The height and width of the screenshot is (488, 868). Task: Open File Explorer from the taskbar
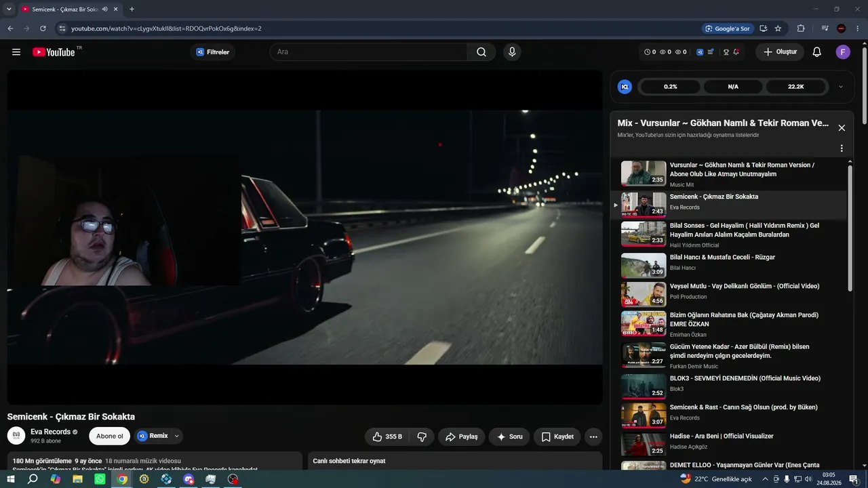pyautogui.click(x=77, y=479)
